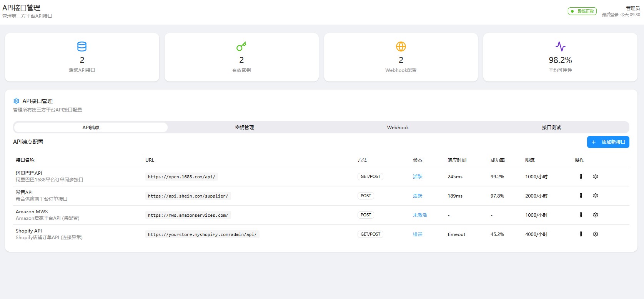The image size is (644, 299).
Task: Open the gear settings for 希音API
Action: tap(595, 196)
